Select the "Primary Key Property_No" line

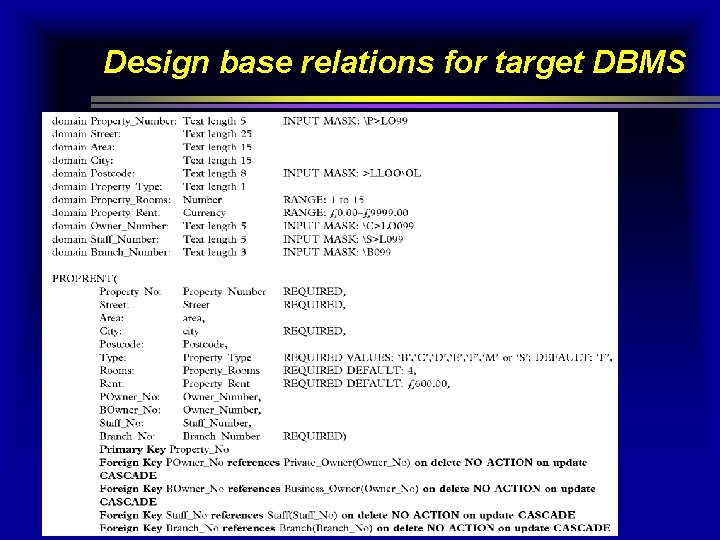click(x=164, y=450)
